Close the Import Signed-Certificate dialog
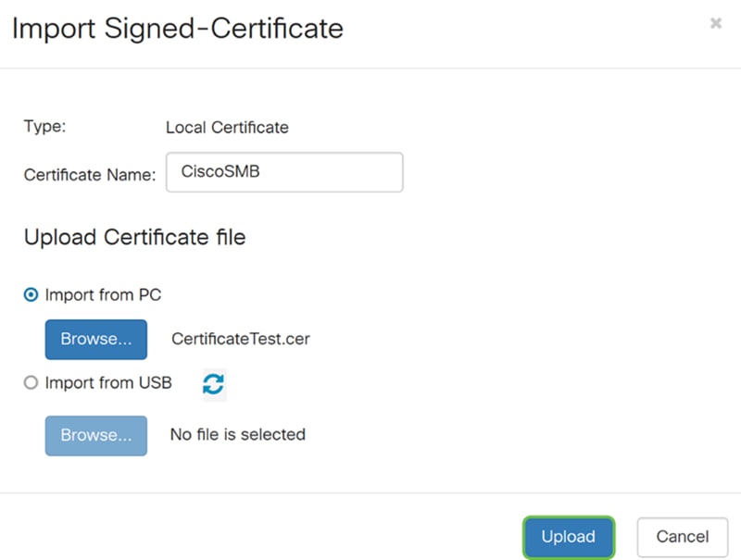This screenshot has width=741, height=560. (x=715, y=23)
